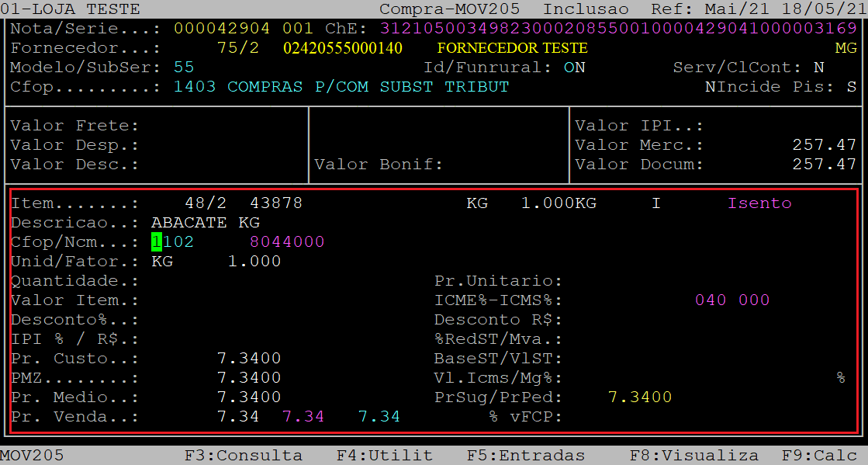
Task: Select the NCM code 8044000
Action: pyautogui.click(x=286, y=241)
